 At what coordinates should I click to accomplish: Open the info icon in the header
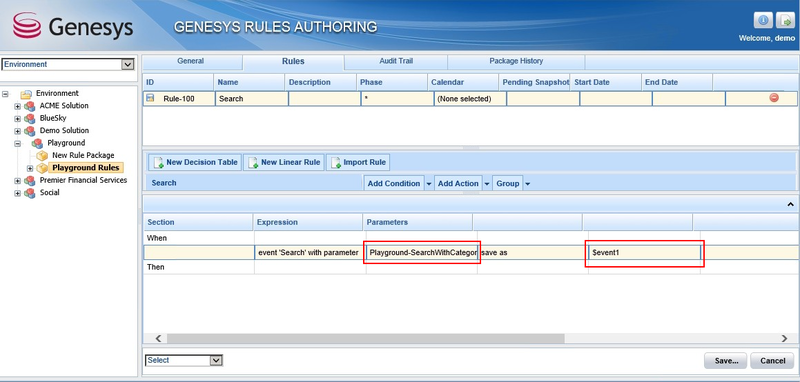click(763, 21)
